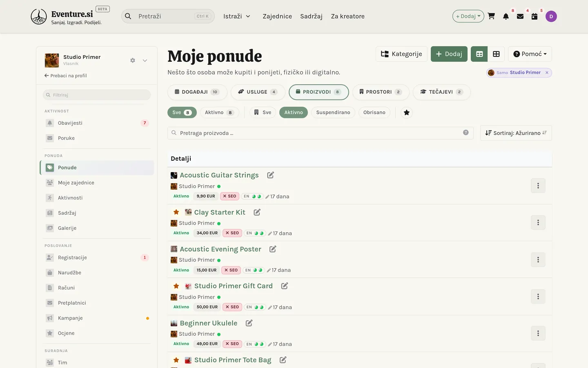Open search help question mark icon
Screen dimensions: 588x368
pyautogui.click(x=465, y=132)
